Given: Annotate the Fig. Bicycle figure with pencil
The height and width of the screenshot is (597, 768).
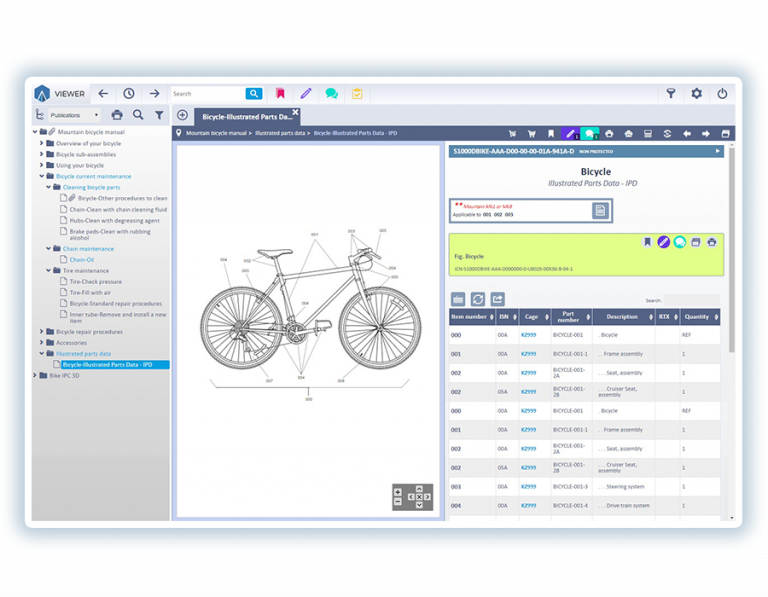Looking at the screenshot, I should pos(663,242).
